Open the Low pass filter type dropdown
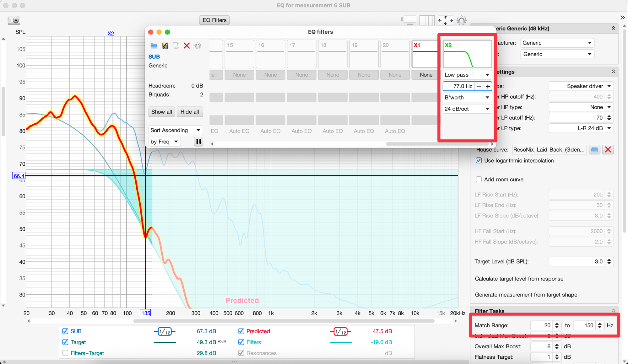628x364 pixels. (467, 75)
